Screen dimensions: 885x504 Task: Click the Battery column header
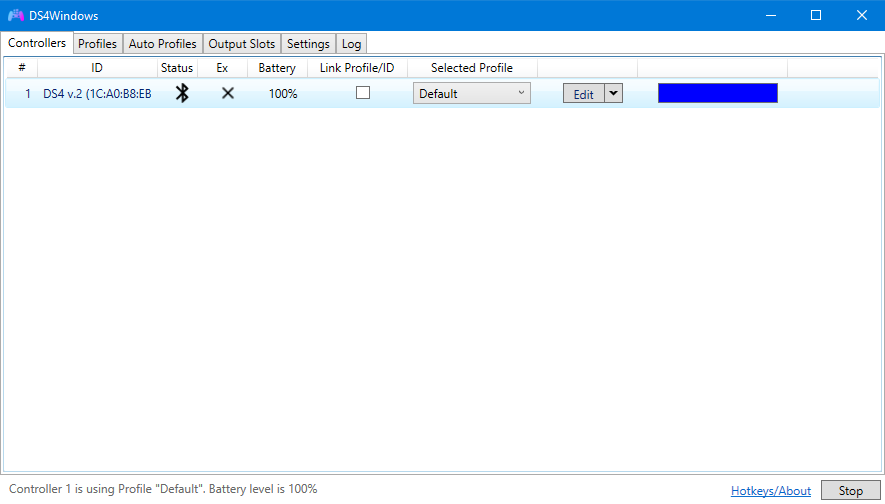[277, 68]
